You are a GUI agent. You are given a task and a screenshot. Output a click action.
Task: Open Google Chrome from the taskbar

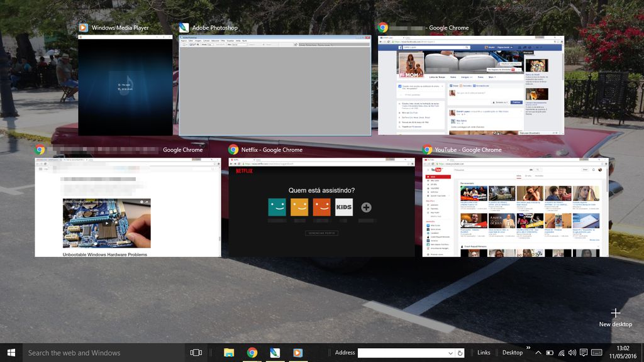[x=252, y=353]
